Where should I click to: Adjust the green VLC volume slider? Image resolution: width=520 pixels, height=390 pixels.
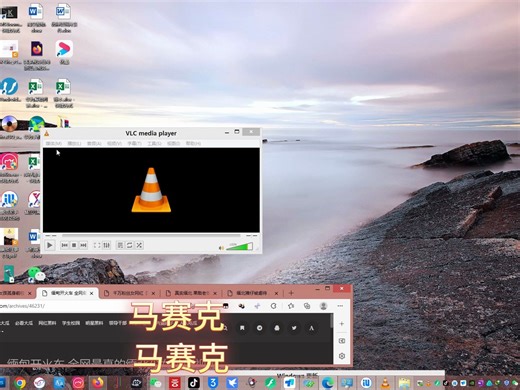pos(239,247)
